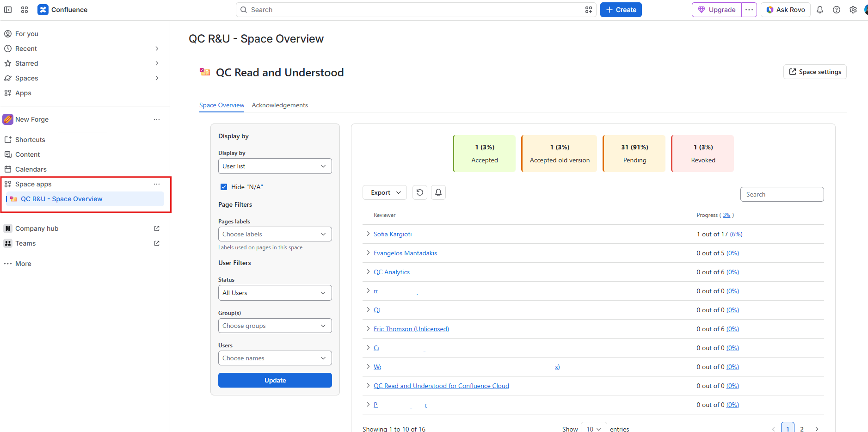Click the next page arrow
Image resolution: width=868 pixels, height=432 pixels.
click(817, 429)
